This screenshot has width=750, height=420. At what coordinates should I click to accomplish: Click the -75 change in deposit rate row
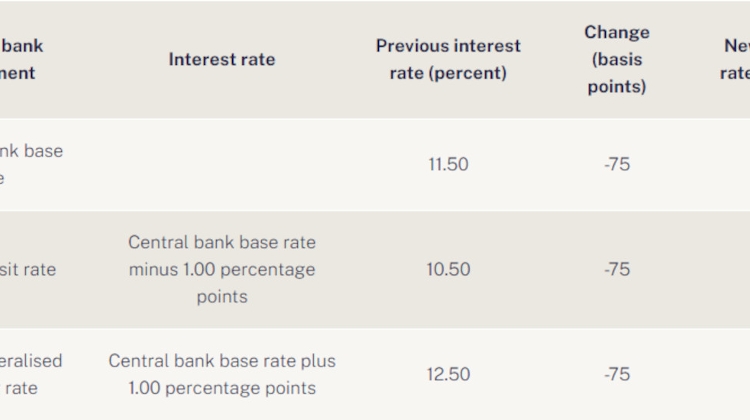click(x=617, y=269)
